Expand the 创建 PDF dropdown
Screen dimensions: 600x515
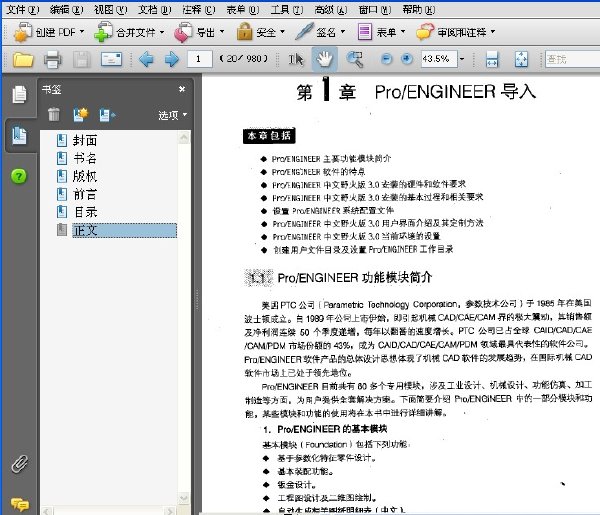(x=82, y=32)
